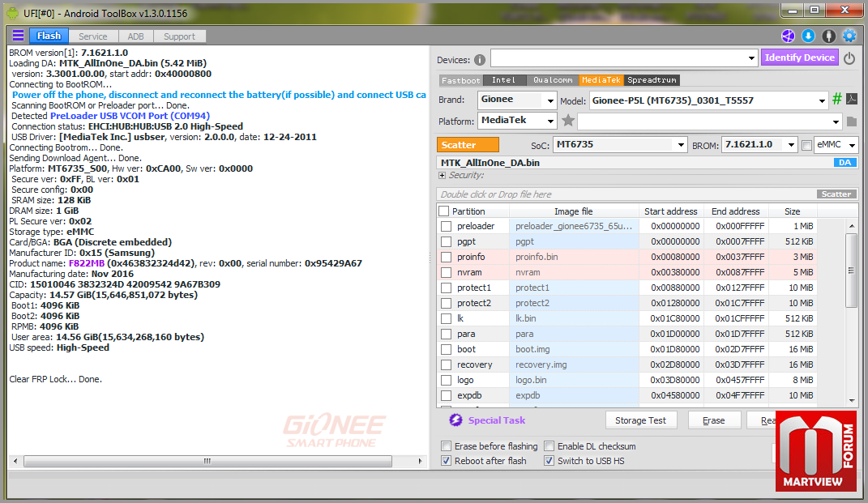Viewport: 868px width, 503px height.
Task: Switch to the Service tab
Action: pos(92,36)
